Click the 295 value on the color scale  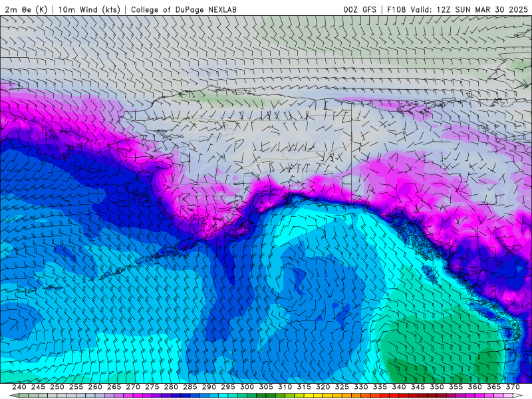228,387
